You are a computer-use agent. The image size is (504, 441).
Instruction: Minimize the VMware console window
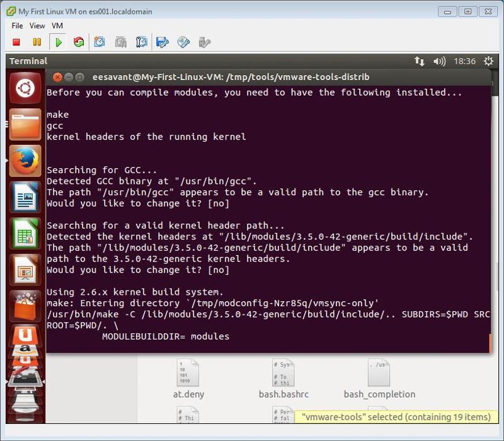point(447,12)
